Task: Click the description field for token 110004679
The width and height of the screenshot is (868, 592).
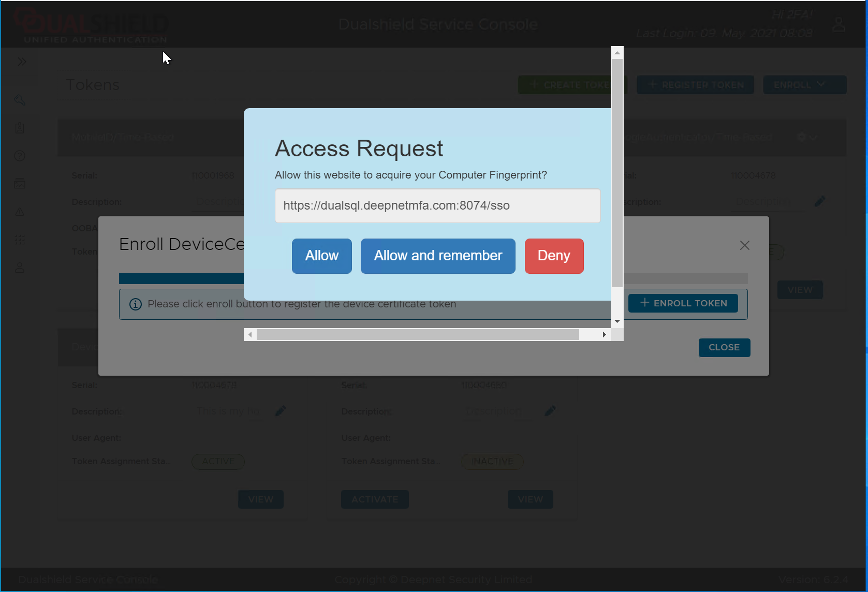Action: point(228,411)
